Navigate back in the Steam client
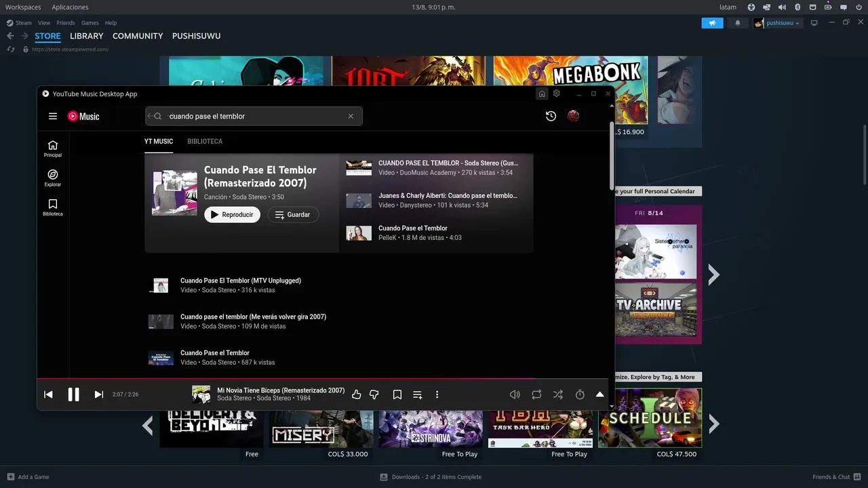Screen dimensions: 868x488 pos(10,36)
